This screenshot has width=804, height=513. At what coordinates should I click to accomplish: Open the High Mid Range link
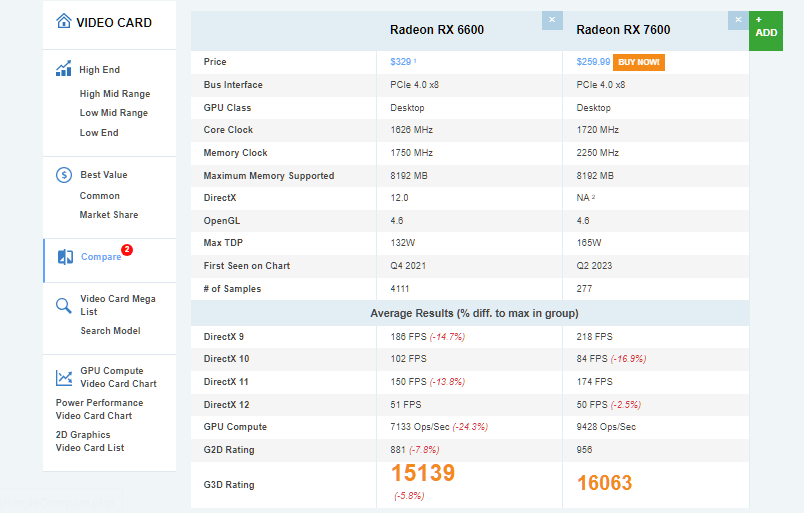[x=115, y=94]
